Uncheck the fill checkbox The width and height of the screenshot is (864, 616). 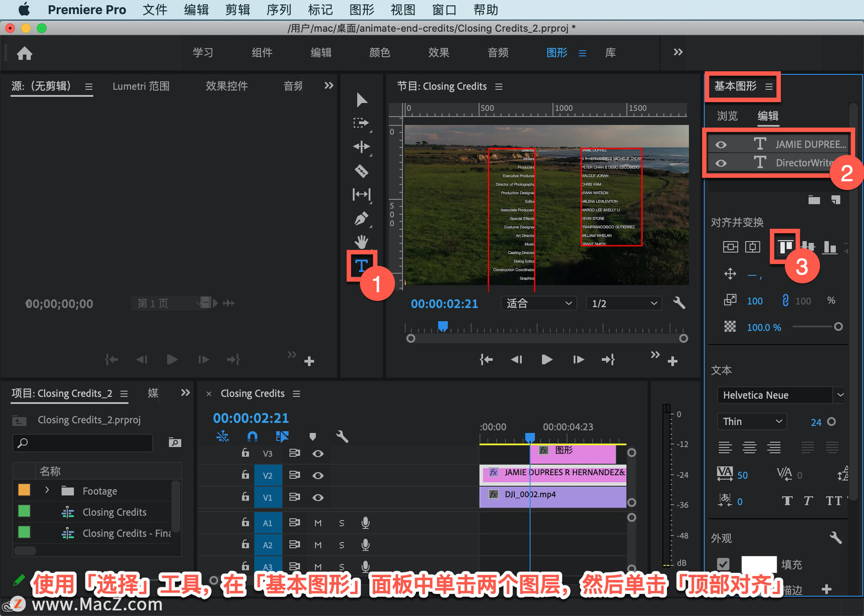coord(723,564)
